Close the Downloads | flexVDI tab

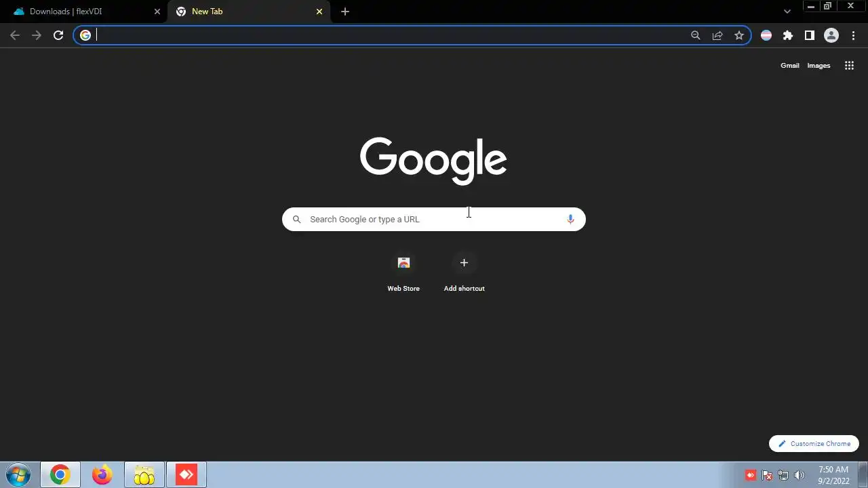pyautogui.click(x=157, y=12)
